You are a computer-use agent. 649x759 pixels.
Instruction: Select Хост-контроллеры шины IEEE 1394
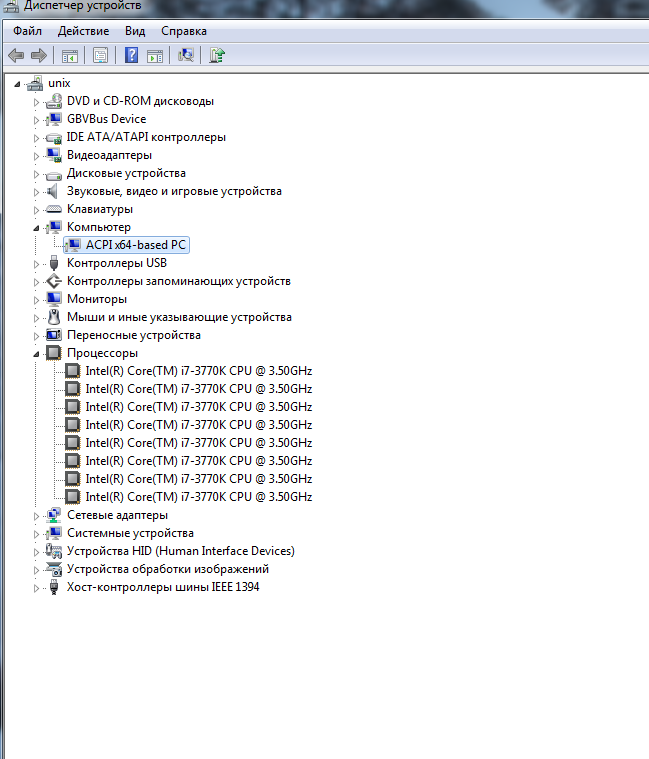coord(162,587)
